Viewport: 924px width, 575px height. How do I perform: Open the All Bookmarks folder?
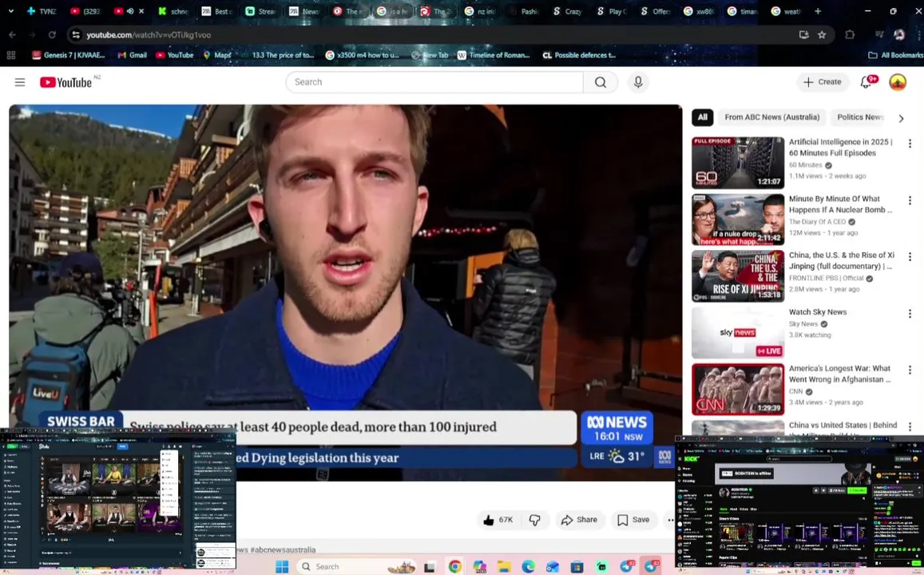coord(895,55)
